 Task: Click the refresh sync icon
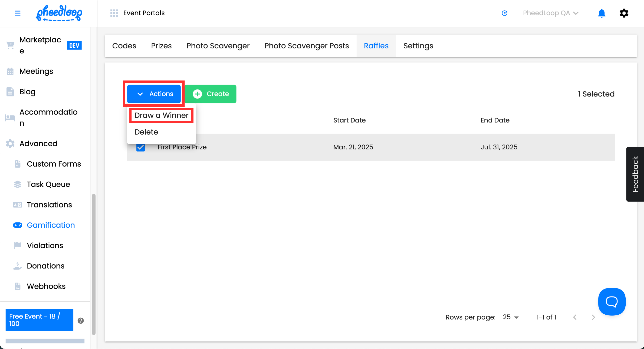[x=505, y=13]
